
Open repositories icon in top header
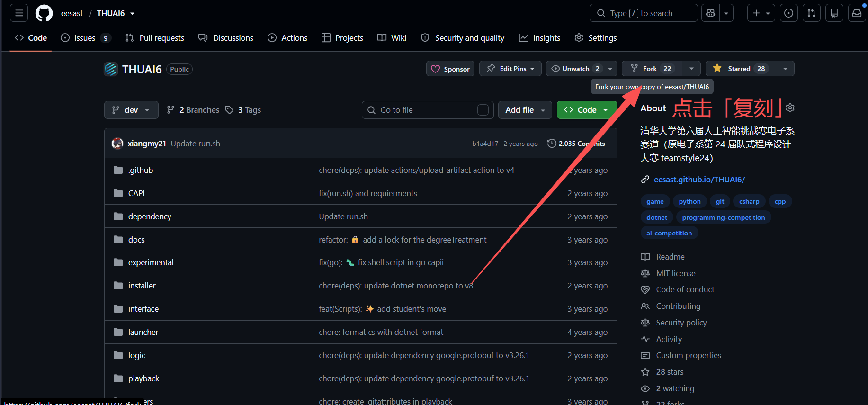(x=834, y=13)
